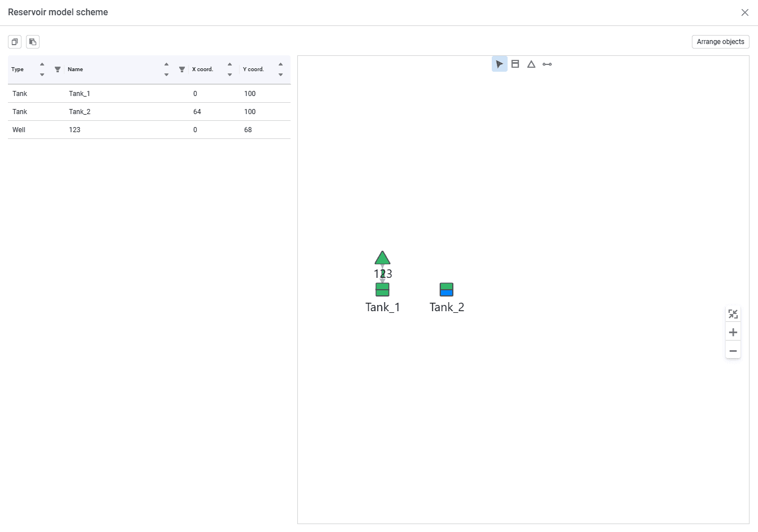Open the Type column filter
This screenshot has width=758, height=532.
(x=58, y=69)
